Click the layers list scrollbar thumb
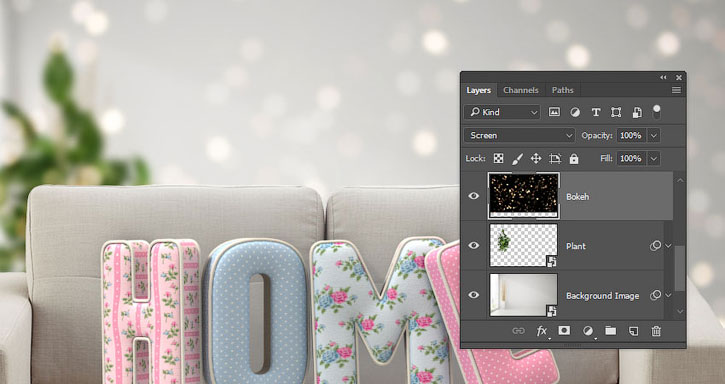The width and height of the screenshot is (725, 384). pyautogui.click(x=679, y=268)
